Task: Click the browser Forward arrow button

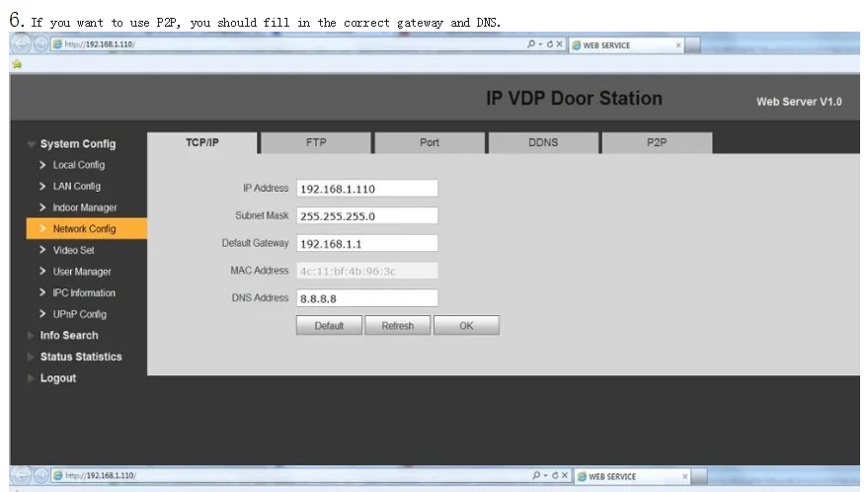Action: click(40, 43)
